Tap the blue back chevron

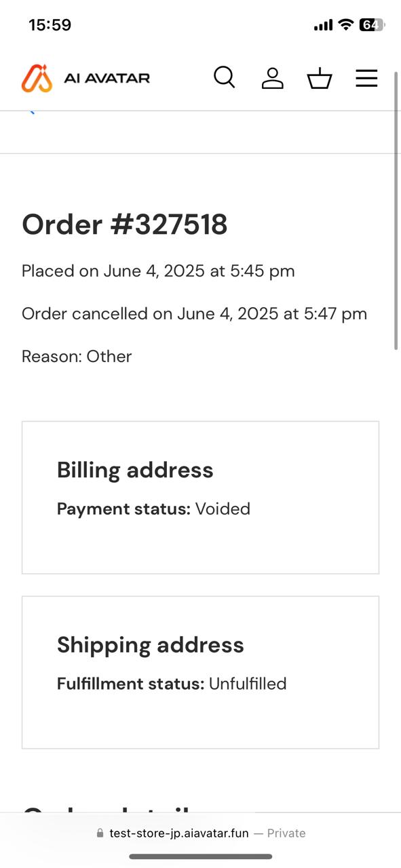(31, 112)
